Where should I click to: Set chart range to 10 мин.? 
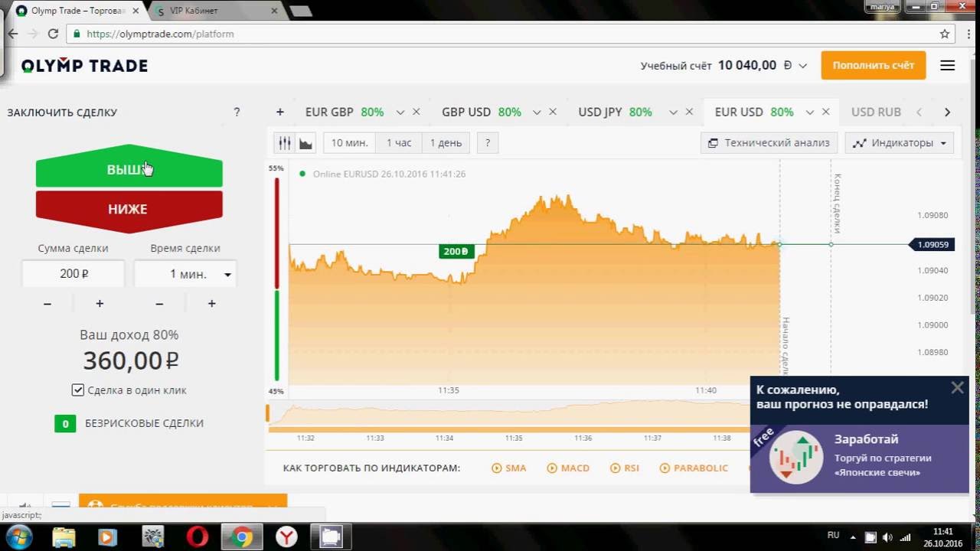point(349,143)
